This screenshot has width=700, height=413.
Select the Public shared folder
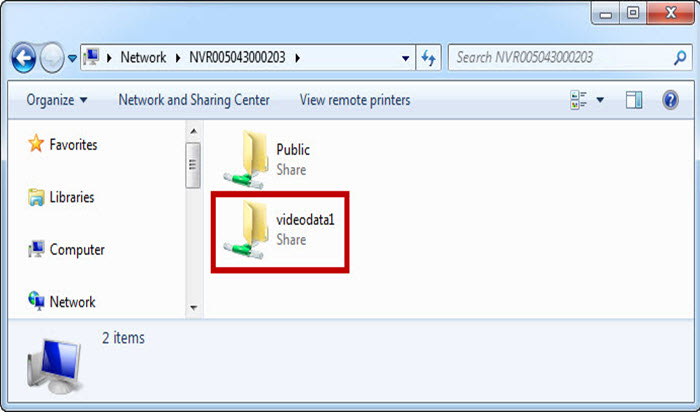268,159
